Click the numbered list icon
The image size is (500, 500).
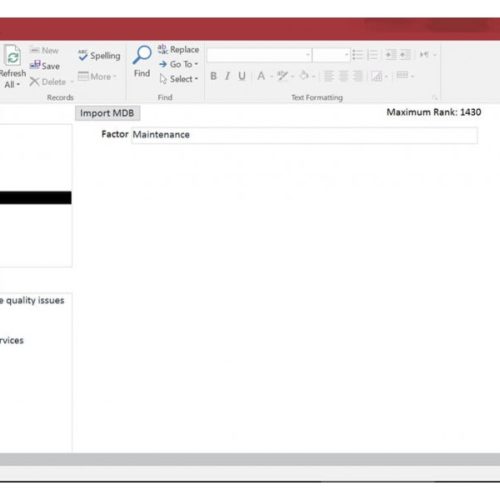pos(372,55)
